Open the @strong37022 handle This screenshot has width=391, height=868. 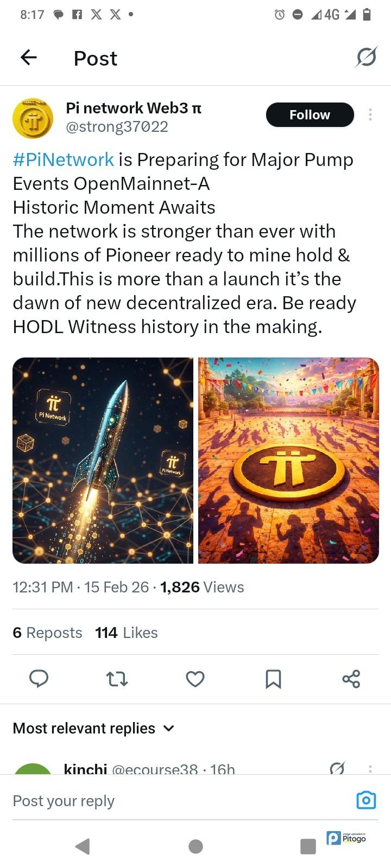tap(117, 127)
